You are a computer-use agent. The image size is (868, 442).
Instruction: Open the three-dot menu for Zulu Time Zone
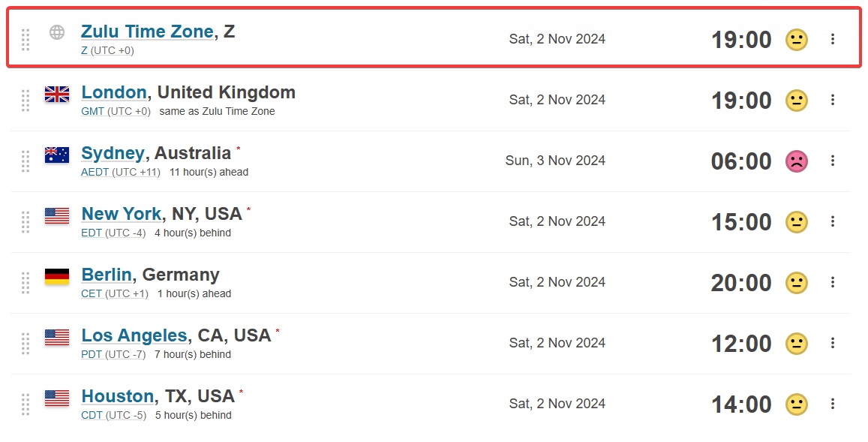833,39
